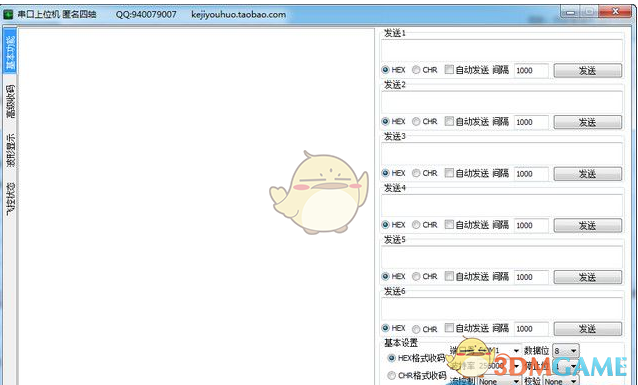The height and width of the screenshot is (385, 638).
Task: Open the 基本功能 side tab
Action: pyautogui.click(x=10, y=51)
